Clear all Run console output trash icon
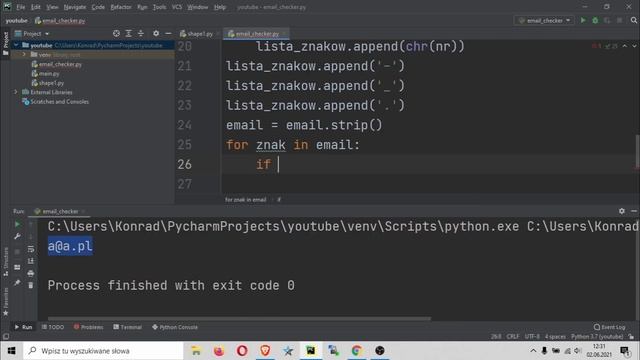Screen dimensions: 640x360 31,285
